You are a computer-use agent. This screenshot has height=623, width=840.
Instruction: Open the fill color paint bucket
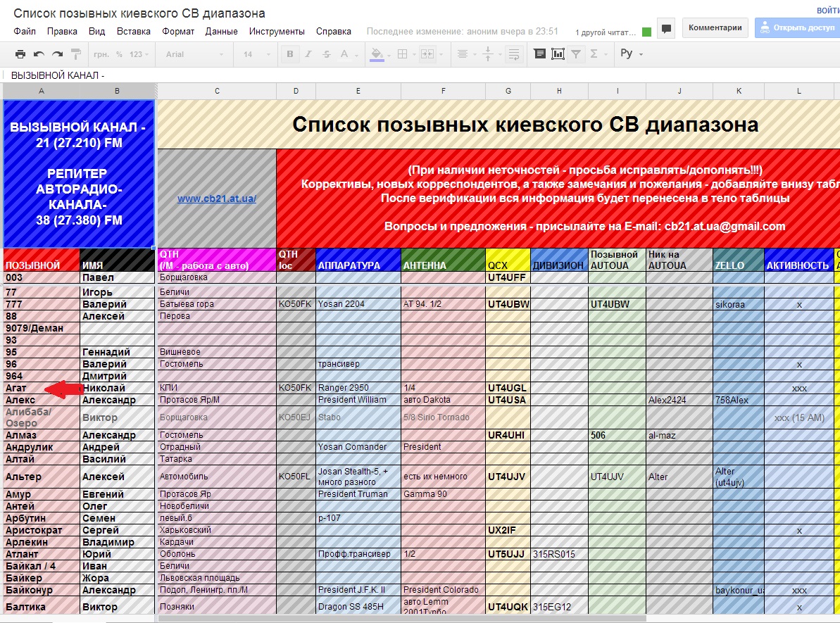(x=377, y=54)
